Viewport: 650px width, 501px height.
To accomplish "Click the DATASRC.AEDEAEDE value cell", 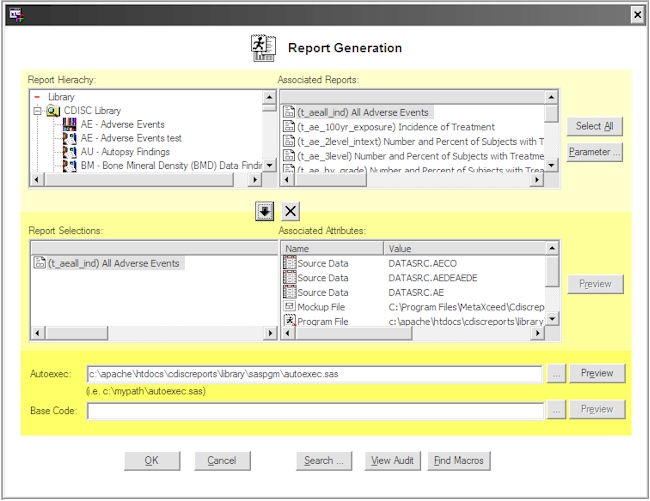I will coord(433,278).
